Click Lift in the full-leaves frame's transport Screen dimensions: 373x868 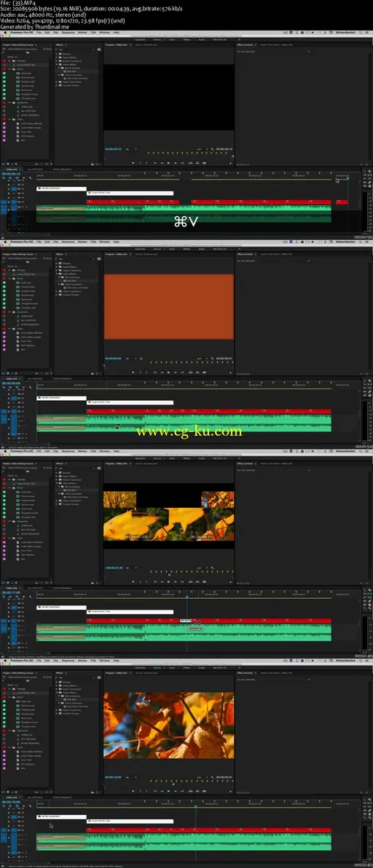191,790
